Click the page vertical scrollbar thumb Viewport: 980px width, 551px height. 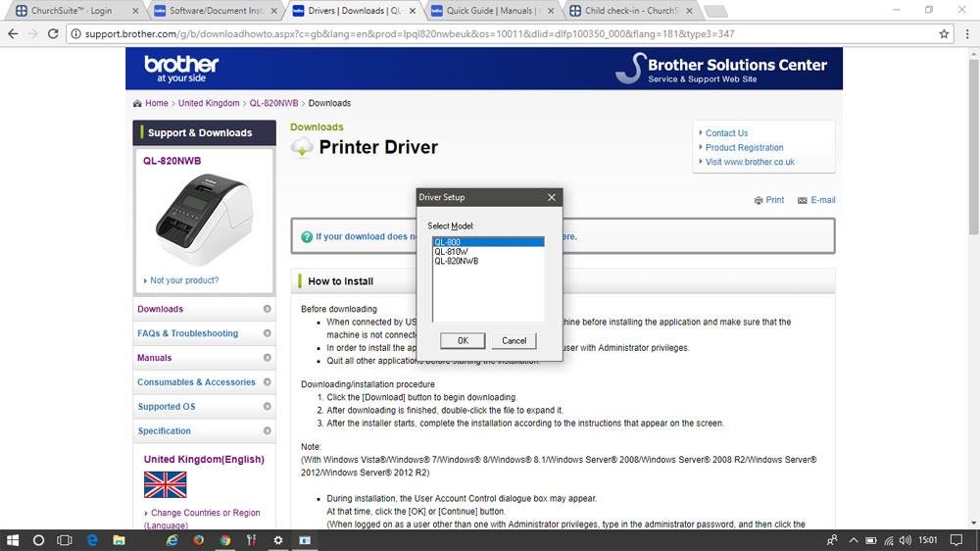[974, 147]
